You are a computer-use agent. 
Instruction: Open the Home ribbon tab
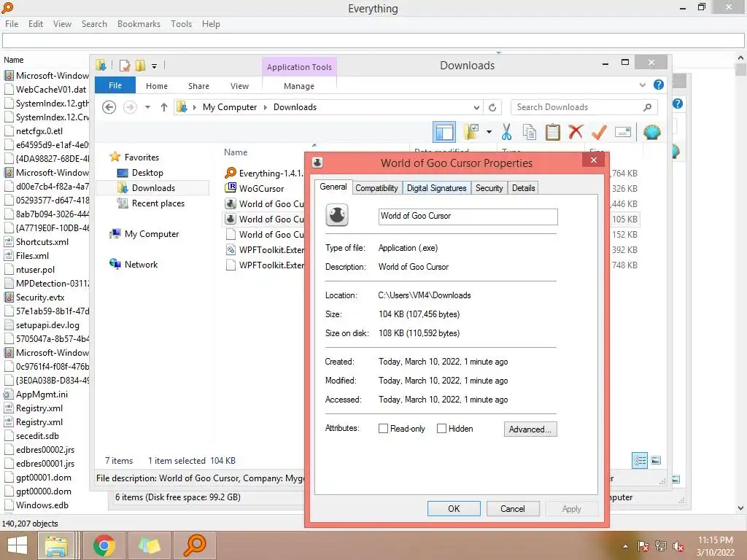coord(157,86)
